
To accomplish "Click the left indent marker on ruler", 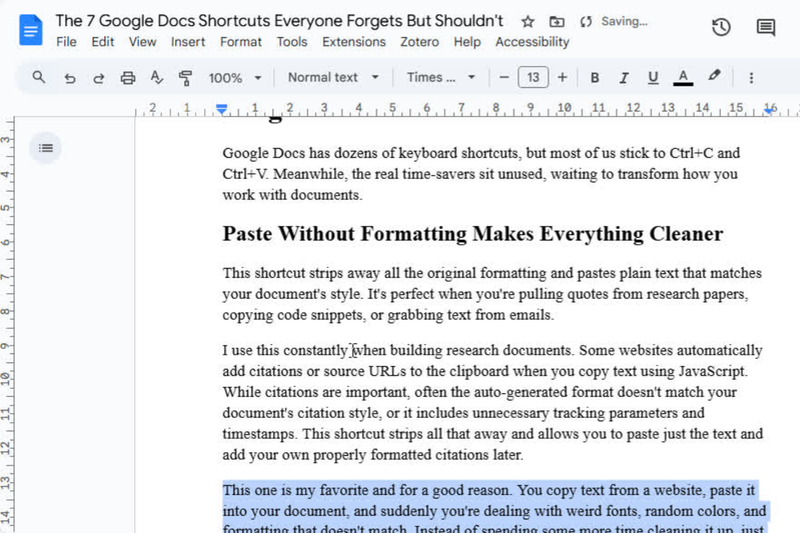I will click(221, 109).
